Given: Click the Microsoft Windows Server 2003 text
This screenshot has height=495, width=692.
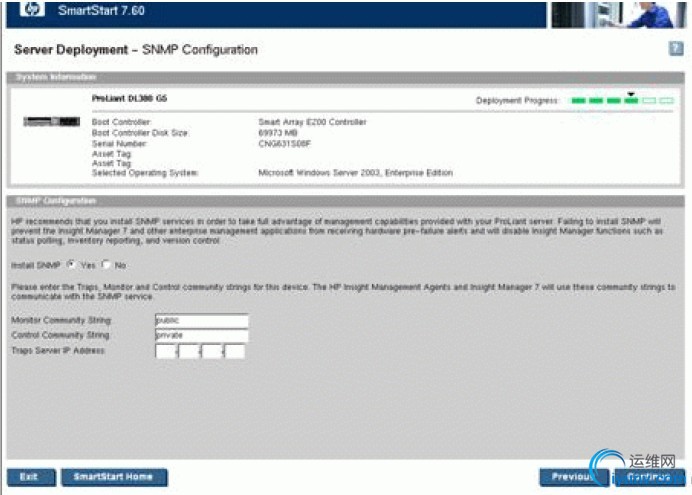Looking at the screenshot, I should tap(355, 172).
